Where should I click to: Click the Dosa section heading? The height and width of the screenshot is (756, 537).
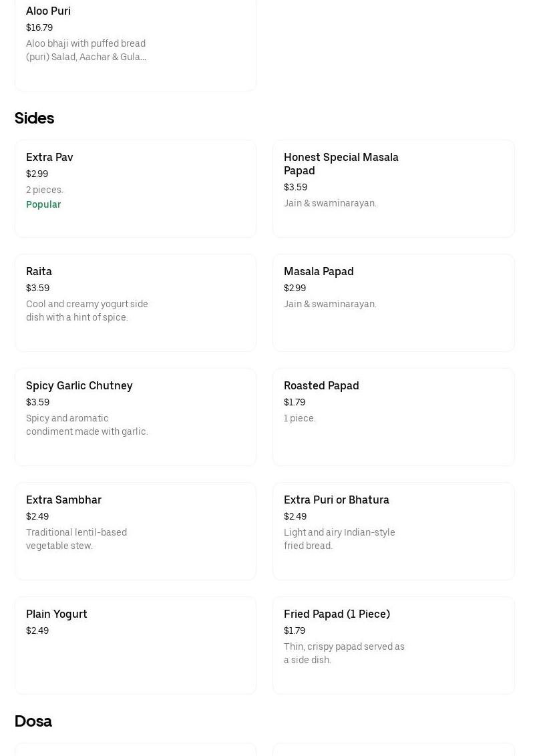tap(33, 721)
